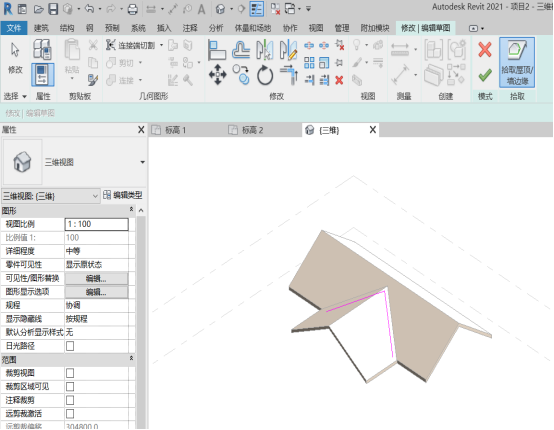Viewport: 554px width, 430px height.
Task: Click the Align tool icon
Action: 217,50
